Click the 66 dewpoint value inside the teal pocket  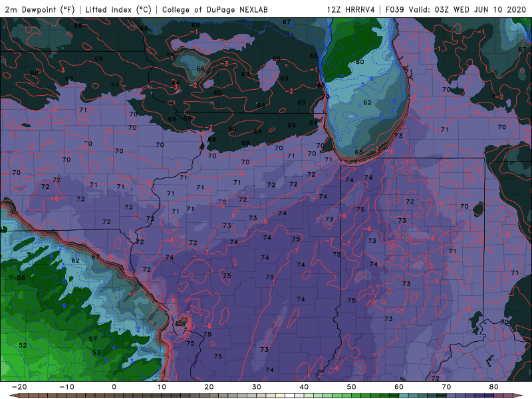click(201, 68)
